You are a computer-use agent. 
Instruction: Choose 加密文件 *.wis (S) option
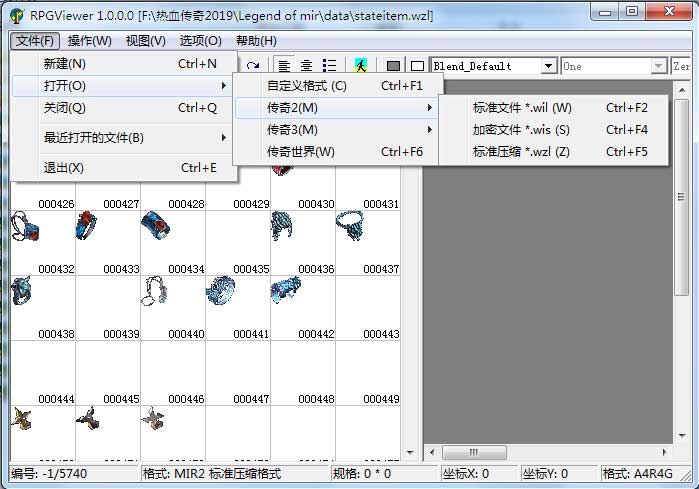pos(553,130)
